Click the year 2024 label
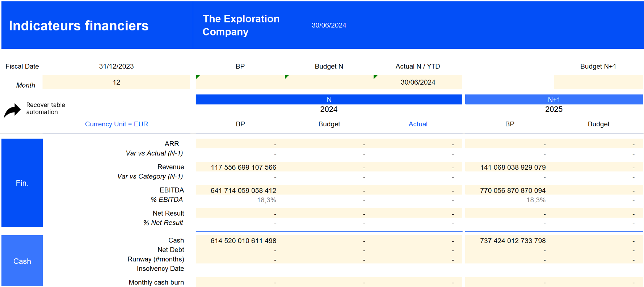This screenshot has width=644, height=287. [x=329, y=109]
